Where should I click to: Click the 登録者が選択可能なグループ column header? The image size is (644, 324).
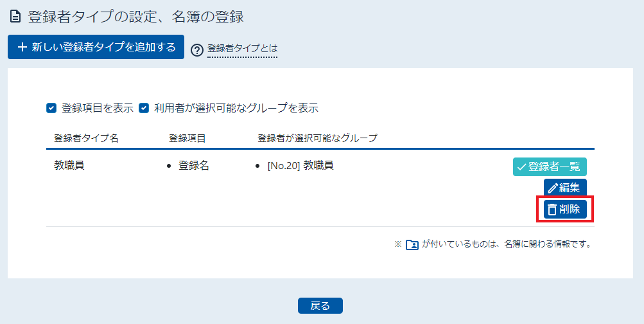[x=317, y=138]
